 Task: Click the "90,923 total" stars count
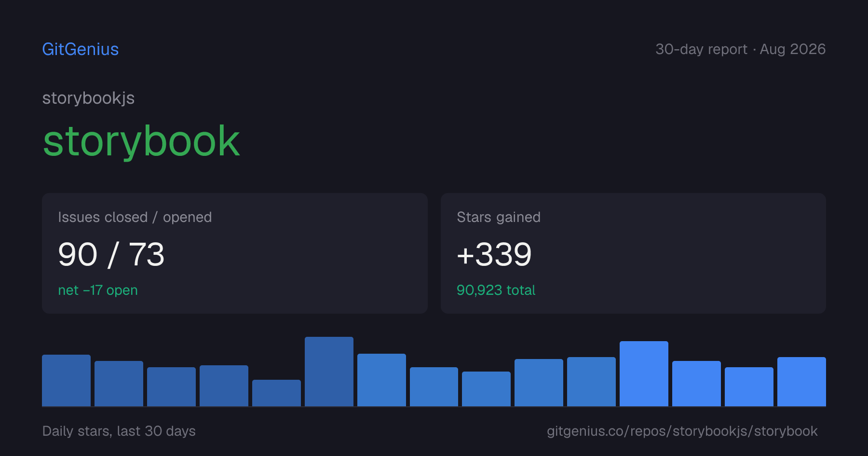click(x=496, y=290)
